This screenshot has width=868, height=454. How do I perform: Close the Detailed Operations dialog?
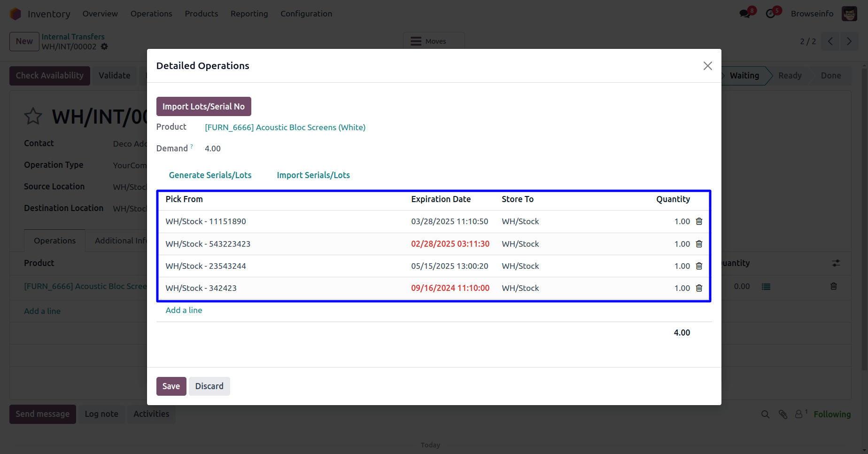click(x=707, y=66)
